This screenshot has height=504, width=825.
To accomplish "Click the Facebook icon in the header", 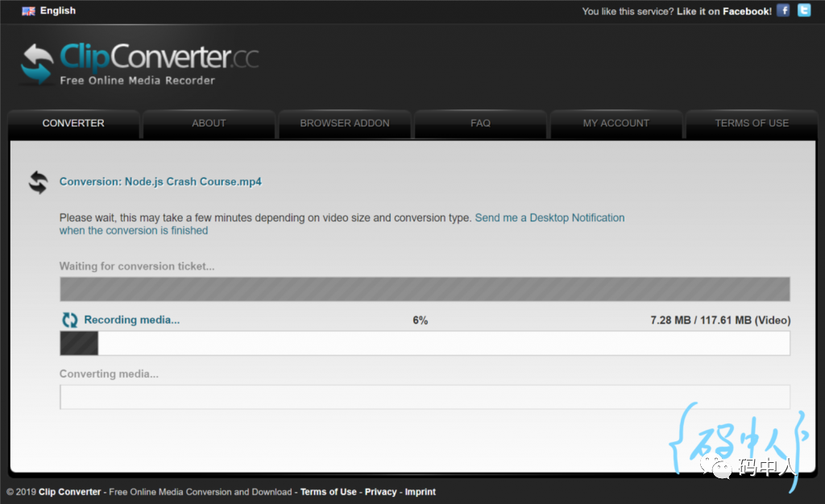I will [783, 10].
